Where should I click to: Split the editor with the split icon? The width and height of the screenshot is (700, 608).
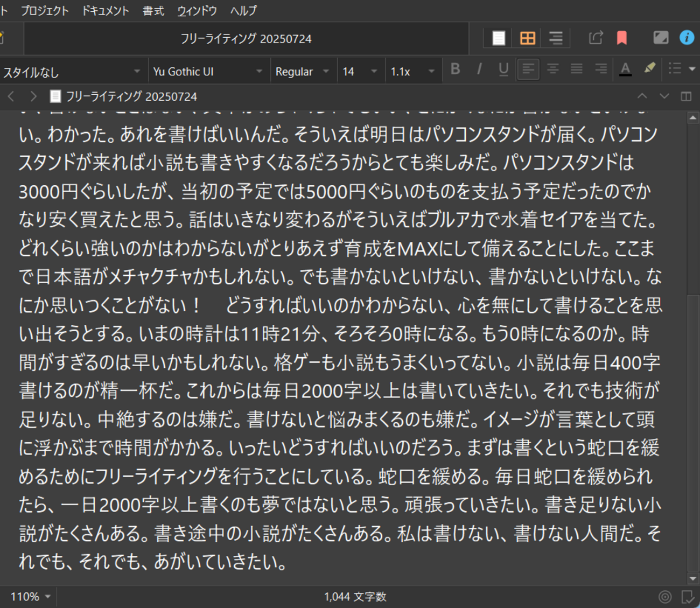pyautogui.click(x=686, y=96)
